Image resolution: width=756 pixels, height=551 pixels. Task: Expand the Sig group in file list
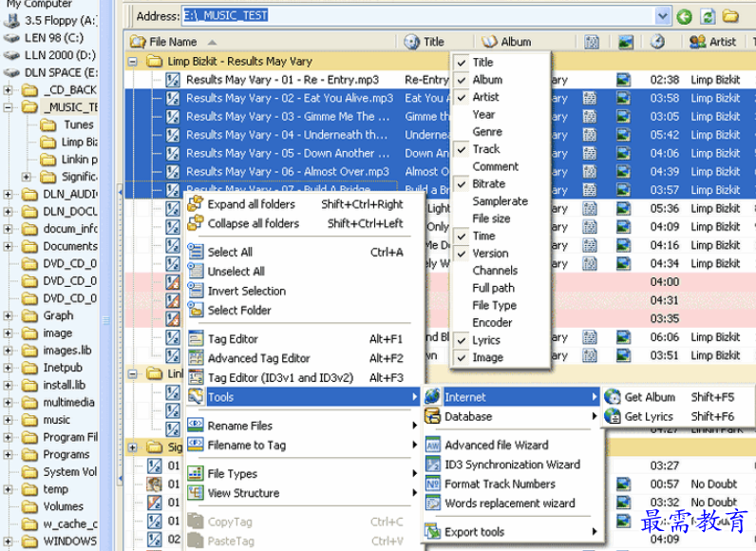[132, 447]
